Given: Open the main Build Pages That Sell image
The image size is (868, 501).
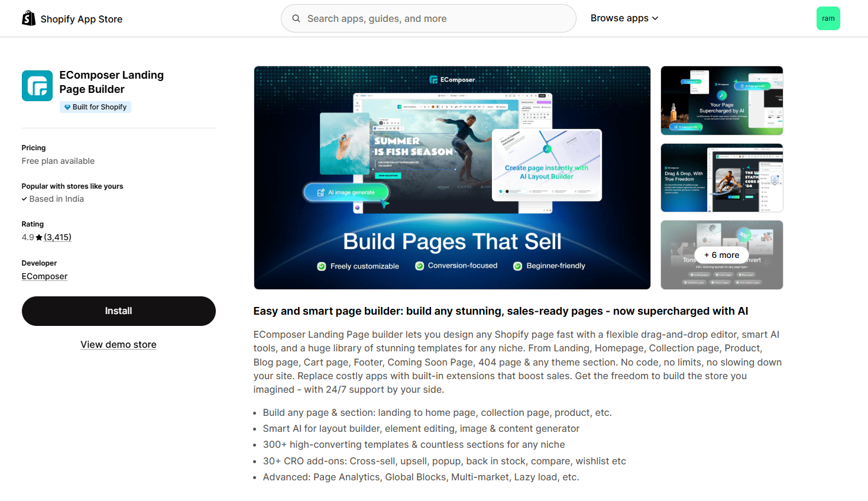Looking at the screenshot, I should point(452,177).
